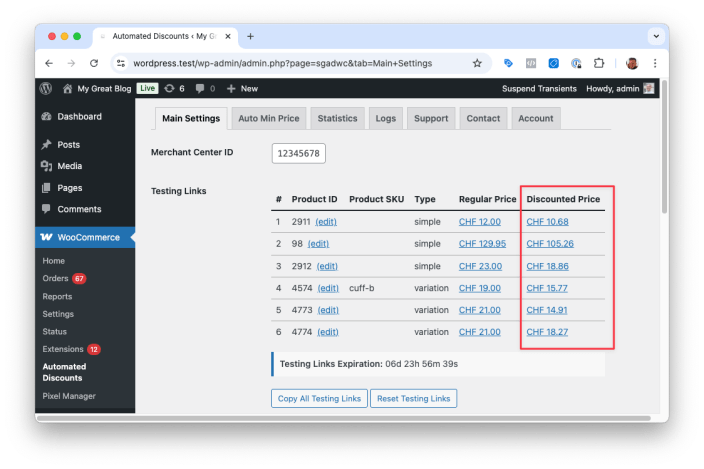
Task: Go back with browser back arrow
Action: click(49, 62)
